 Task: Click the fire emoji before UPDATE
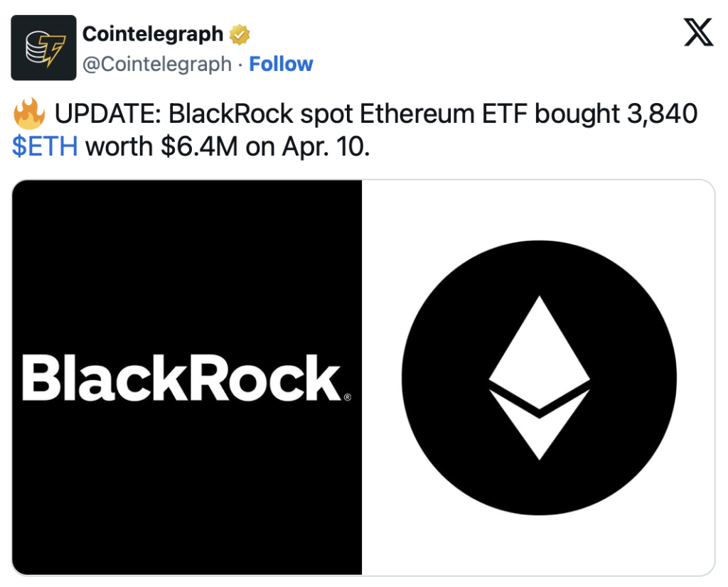29,114
